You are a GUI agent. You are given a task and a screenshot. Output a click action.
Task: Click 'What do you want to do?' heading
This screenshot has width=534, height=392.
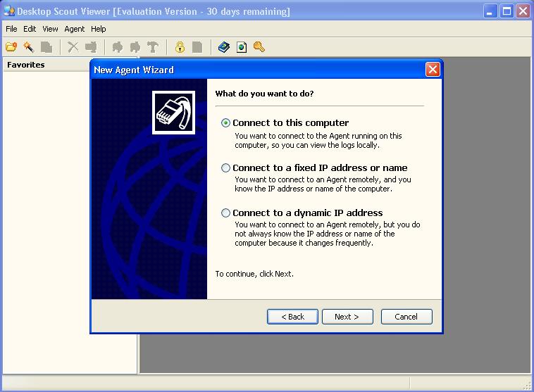[x=264, y=94]
